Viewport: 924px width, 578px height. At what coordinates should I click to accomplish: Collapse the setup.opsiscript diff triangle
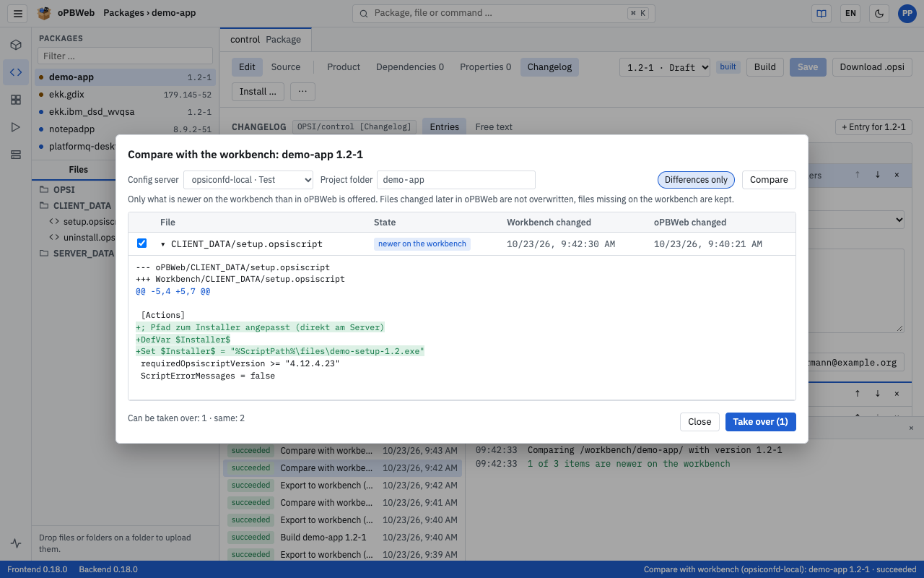(x=163, y=244)
